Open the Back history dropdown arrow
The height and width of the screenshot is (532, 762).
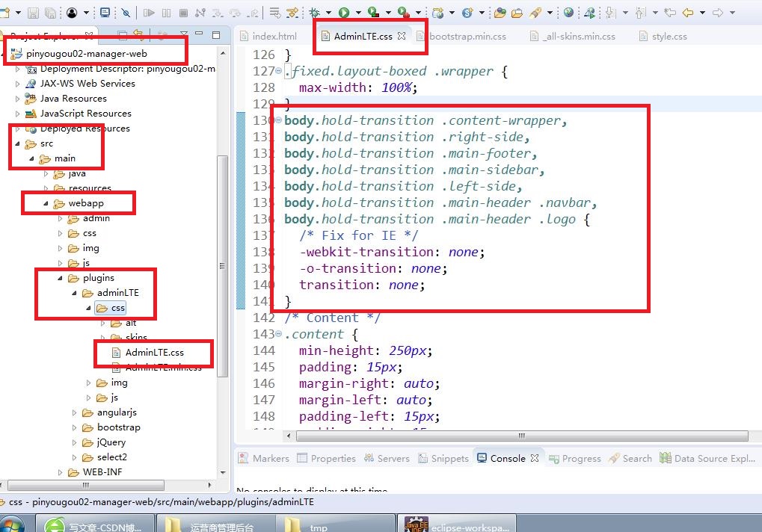coord(702,13)
